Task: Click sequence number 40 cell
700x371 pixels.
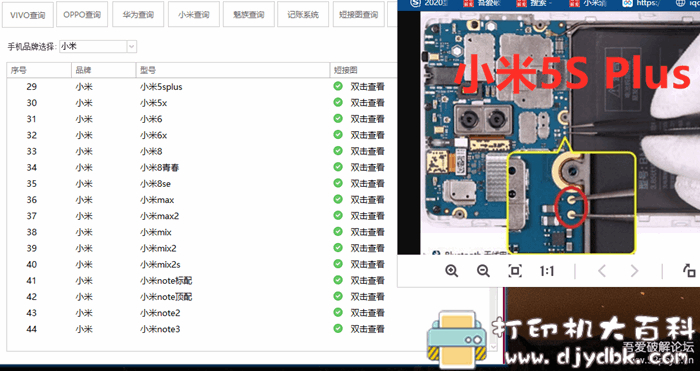Action: coord(32,264)
